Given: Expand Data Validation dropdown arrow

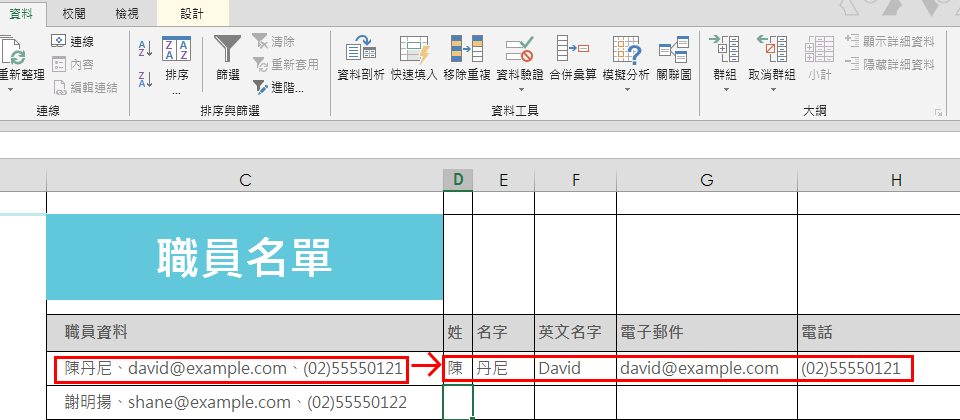Looking at the screenshot, I should click(521, 89).
